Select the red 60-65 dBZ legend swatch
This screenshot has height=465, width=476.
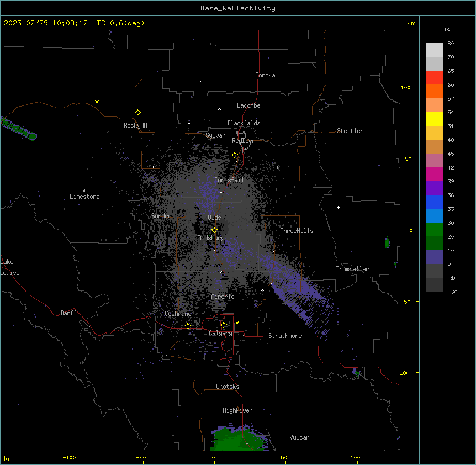tap(434, 78)
